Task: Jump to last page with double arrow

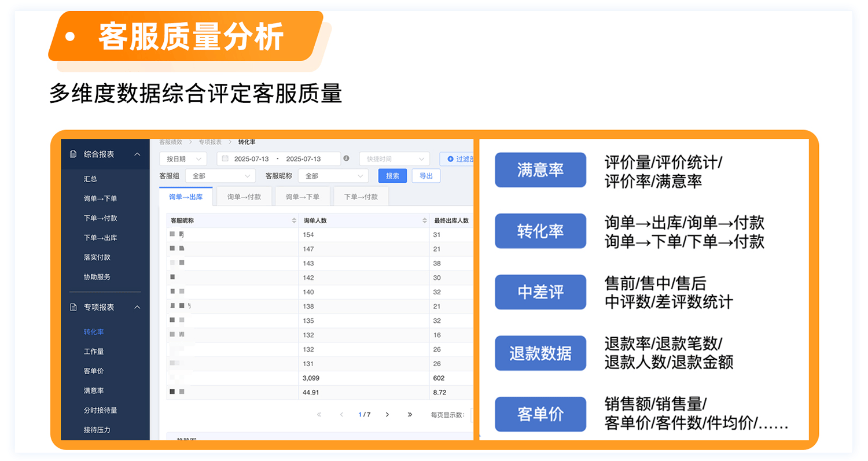Action: (x=410, y=415)
